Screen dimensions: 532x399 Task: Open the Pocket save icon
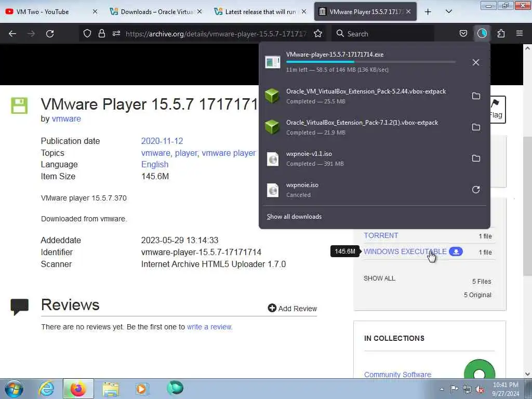463,34
